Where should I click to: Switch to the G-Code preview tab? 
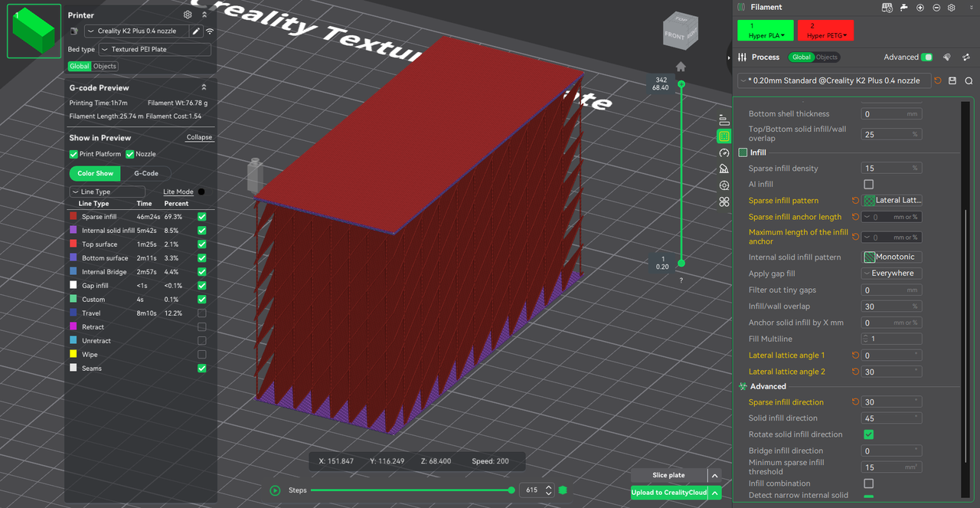point(146,173)
